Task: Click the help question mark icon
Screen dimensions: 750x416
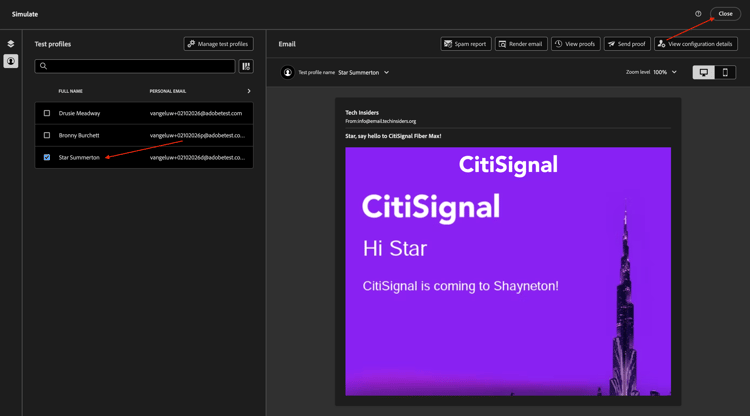Action: tap(698, 14)
